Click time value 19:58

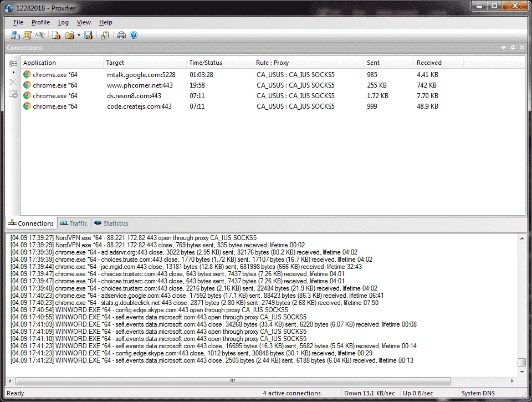197,85
